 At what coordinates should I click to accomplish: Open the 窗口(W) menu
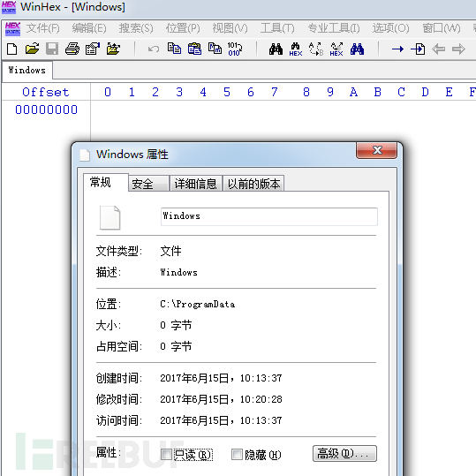tap(442, 28)
